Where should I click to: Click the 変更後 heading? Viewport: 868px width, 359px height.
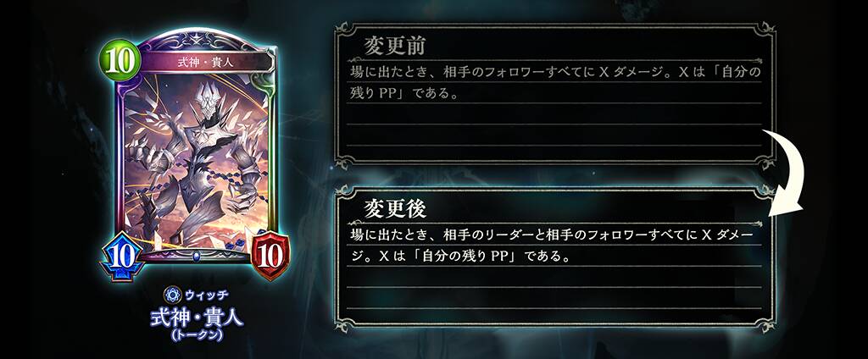tap(394, 208)
